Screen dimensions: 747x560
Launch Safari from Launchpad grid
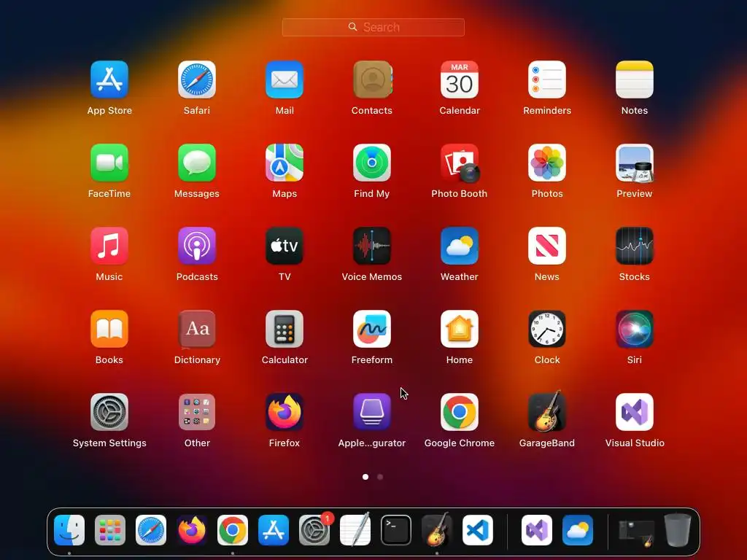(x=197, y=79)
